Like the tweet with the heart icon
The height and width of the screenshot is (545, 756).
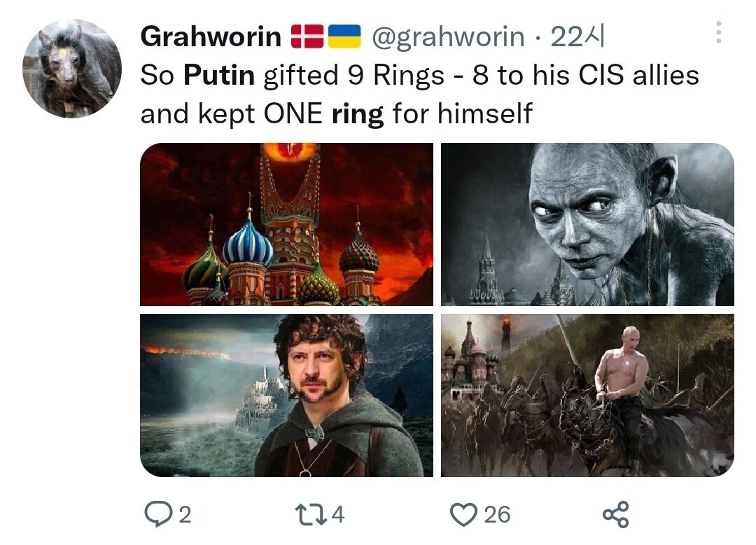point(463,515)
